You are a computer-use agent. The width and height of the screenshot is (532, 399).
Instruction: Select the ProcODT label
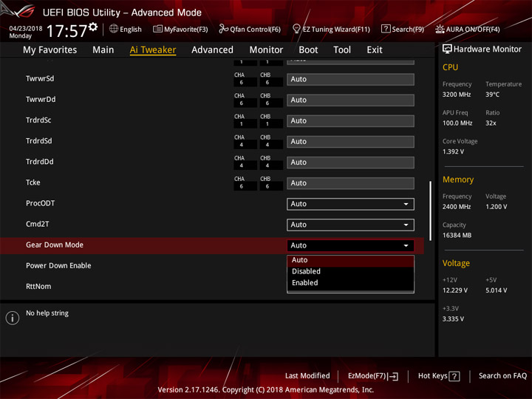[40, 203]
